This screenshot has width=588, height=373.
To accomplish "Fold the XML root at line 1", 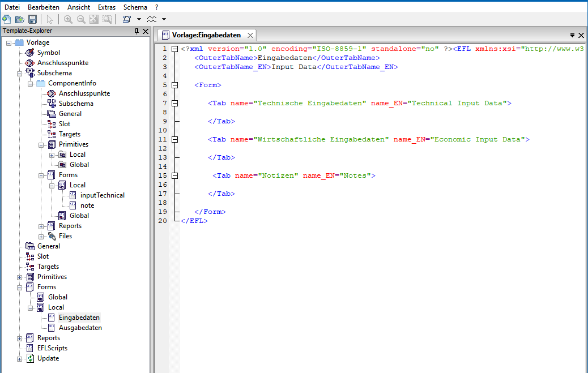I will click(174, 49).
